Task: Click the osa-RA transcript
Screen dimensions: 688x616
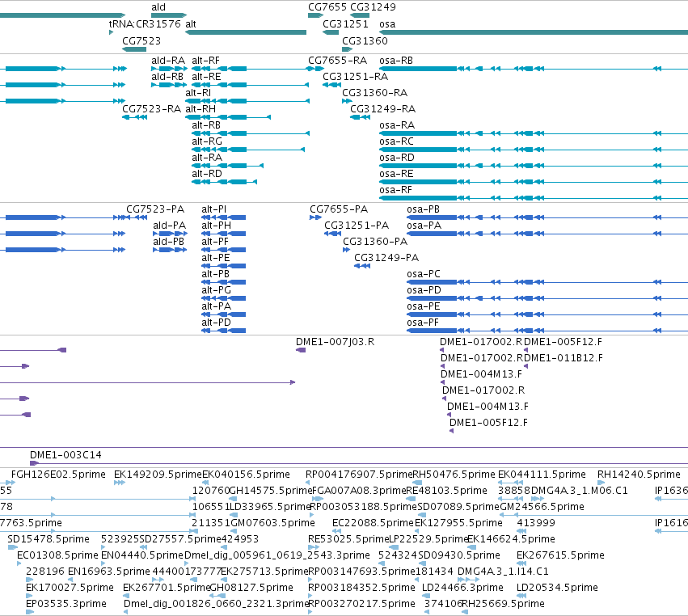Action: point(534,133)
